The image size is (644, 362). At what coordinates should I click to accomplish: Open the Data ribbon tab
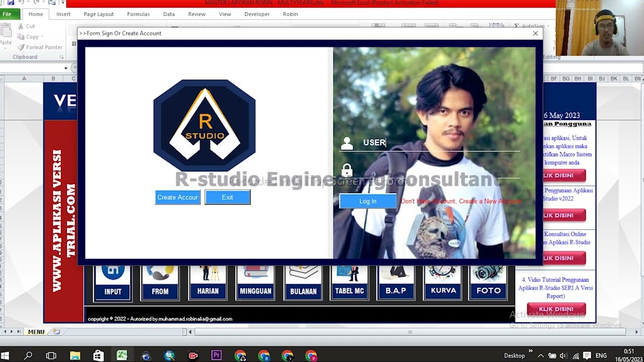[x=169, y=14]
